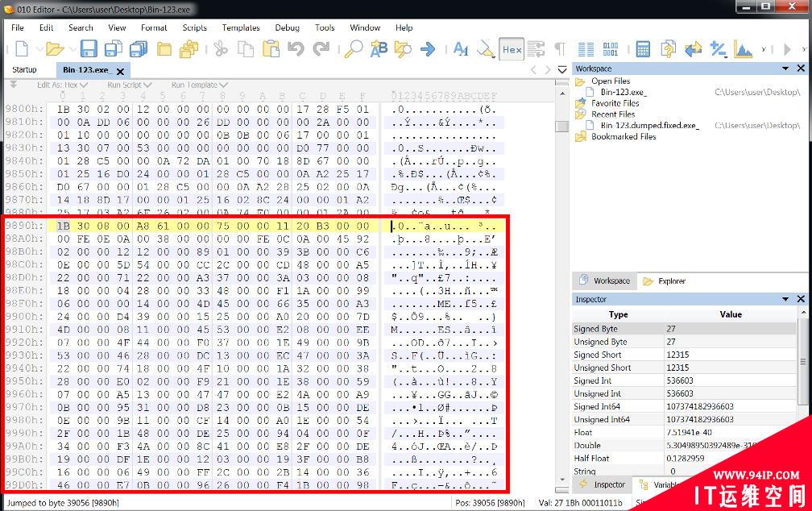Screen dimensions: 812x511
Task: Expand the New file dropdown arrow
Action: (x=39, y=50)
